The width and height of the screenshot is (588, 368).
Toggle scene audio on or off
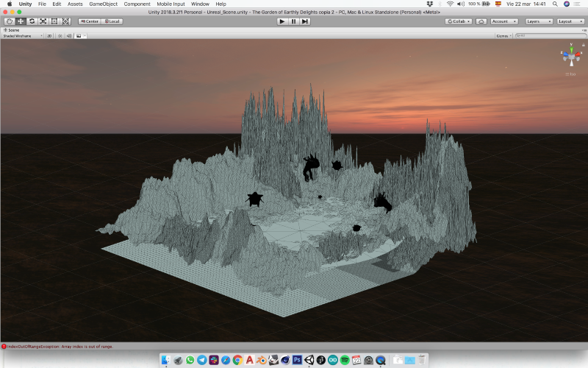point(68,35)
